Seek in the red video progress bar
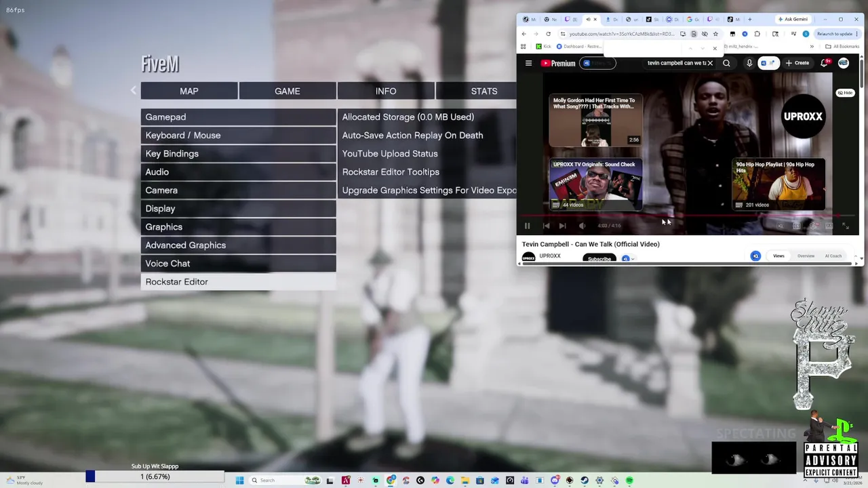This screenshot has width=868, height=488. pos(688,216)
